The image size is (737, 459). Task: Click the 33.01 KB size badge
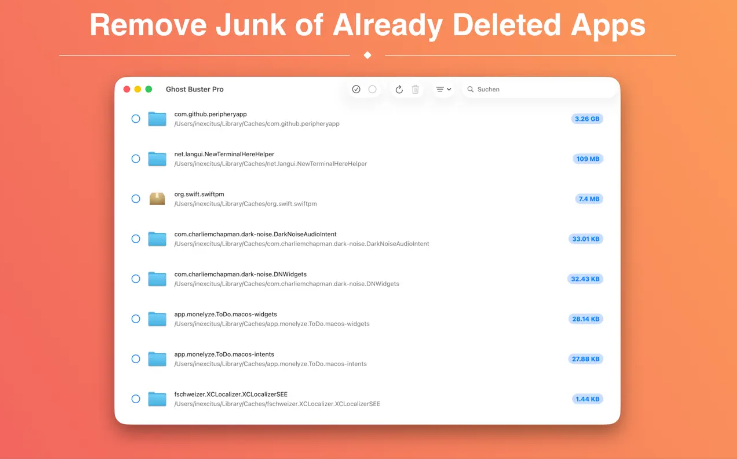pyautogui.click(x=586, y=239)
